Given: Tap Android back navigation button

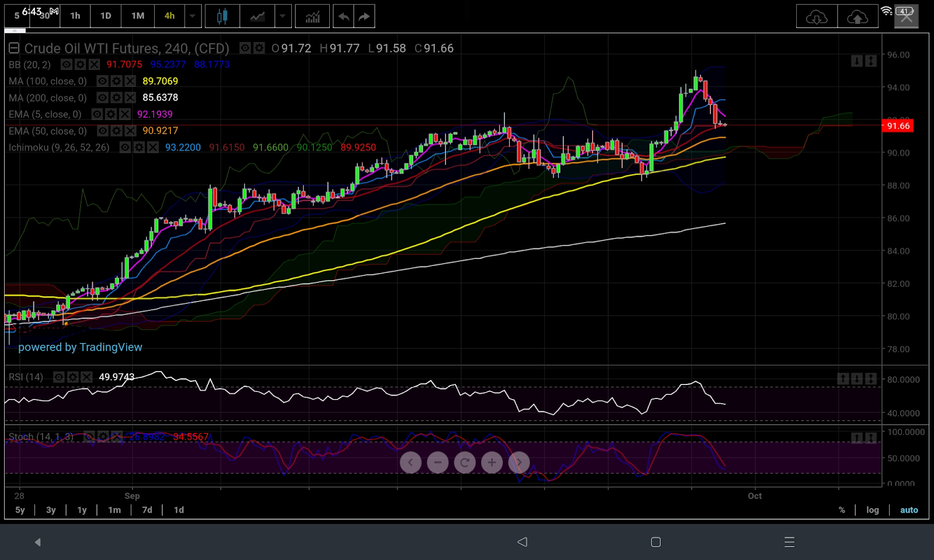Looking at the screenshot, I should coord(522,542).
